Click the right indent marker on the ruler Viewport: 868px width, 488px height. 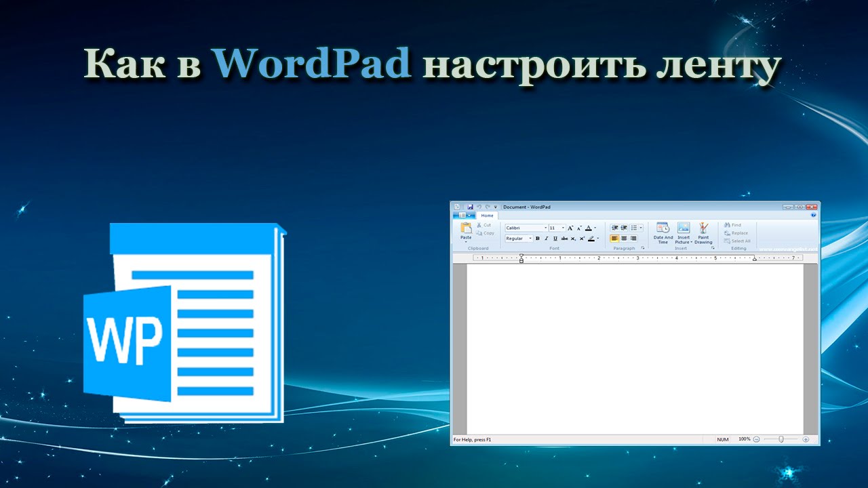(x=754, y=259)
